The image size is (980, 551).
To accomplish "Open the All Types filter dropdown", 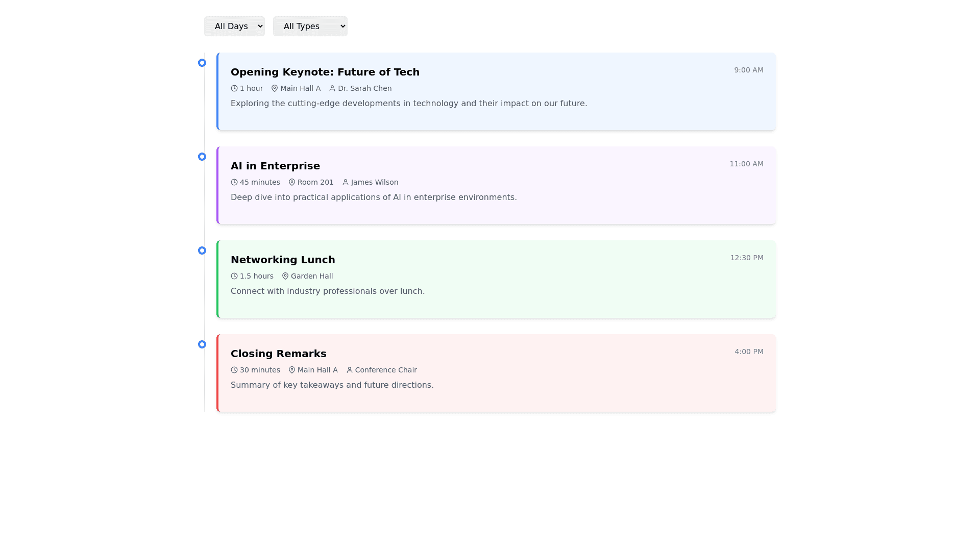I will [310, 26].
